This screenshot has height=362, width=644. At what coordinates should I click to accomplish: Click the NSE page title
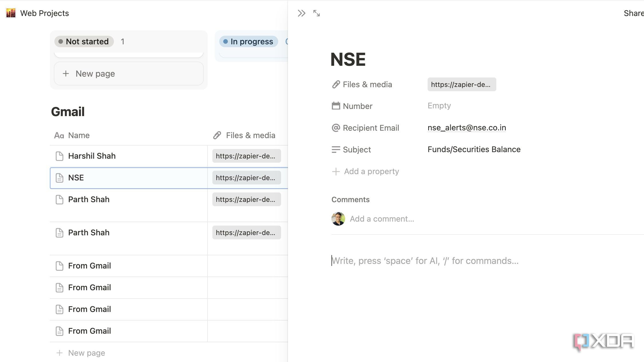(348, 59)
